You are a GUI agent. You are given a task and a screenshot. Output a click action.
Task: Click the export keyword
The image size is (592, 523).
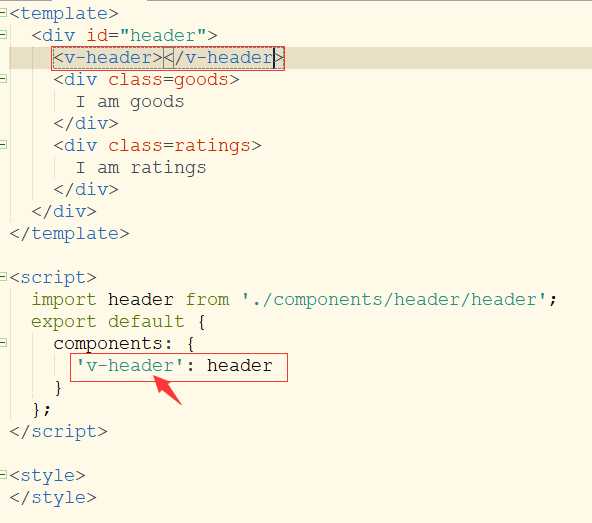pyautogui.click(x=64, y=322)
